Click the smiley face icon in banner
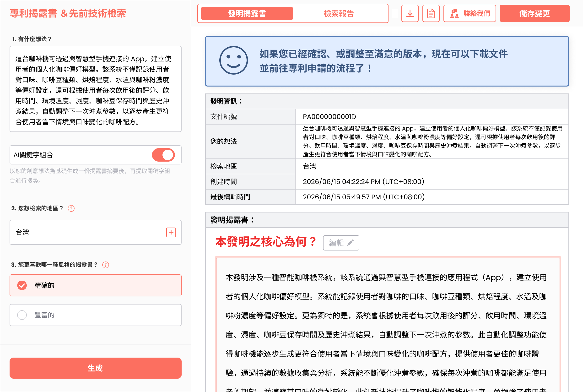Screen dimensions: 583x392 pos(234,60)
